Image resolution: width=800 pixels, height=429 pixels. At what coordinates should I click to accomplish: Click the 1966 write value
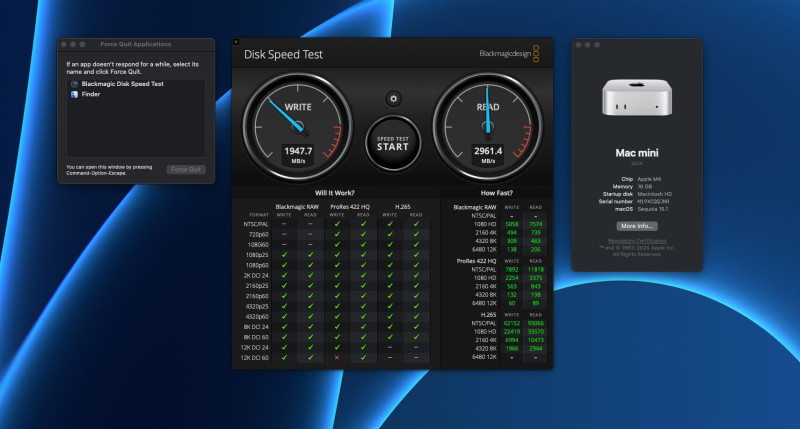pyautogui.click(x=512, y=348)
